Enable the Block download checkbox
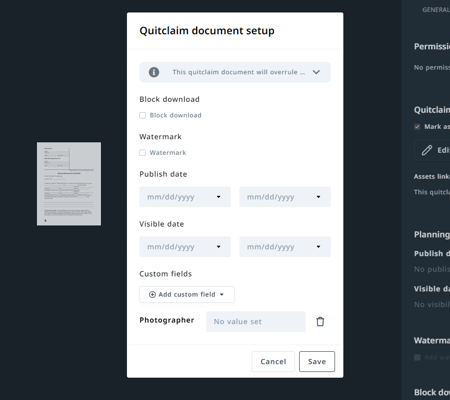Screen dimensions: 450x400 point(143,115)
